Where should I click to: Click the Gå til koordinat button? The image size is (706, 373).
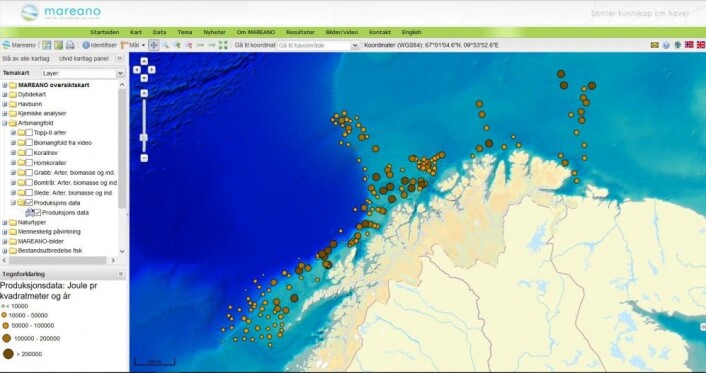pos(255,45)
